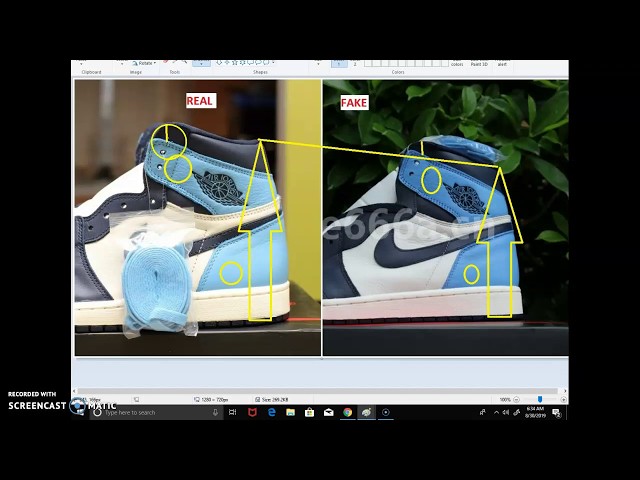
Task: Click the microphone icon in search box
Action: click(x=215, y=413)
